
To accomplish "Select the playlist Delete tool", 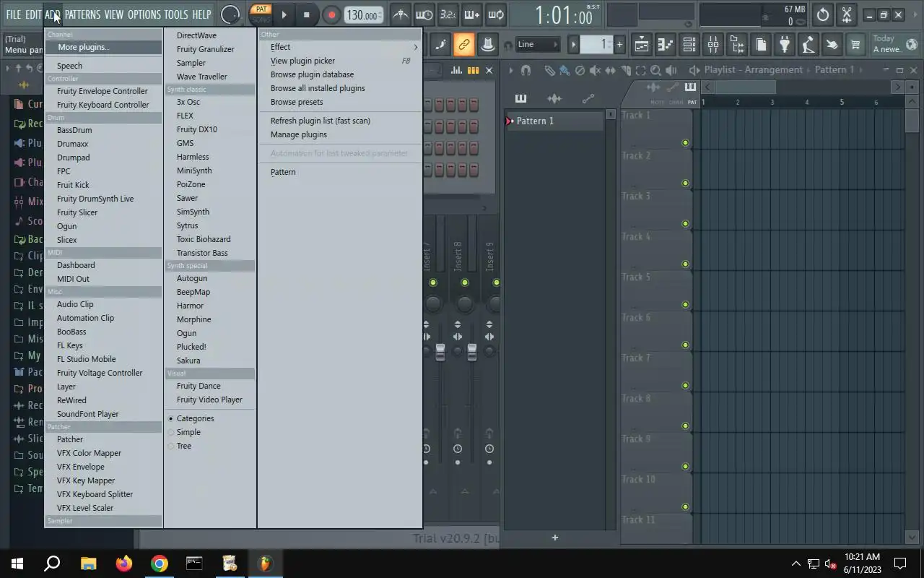I will point(580,70).
